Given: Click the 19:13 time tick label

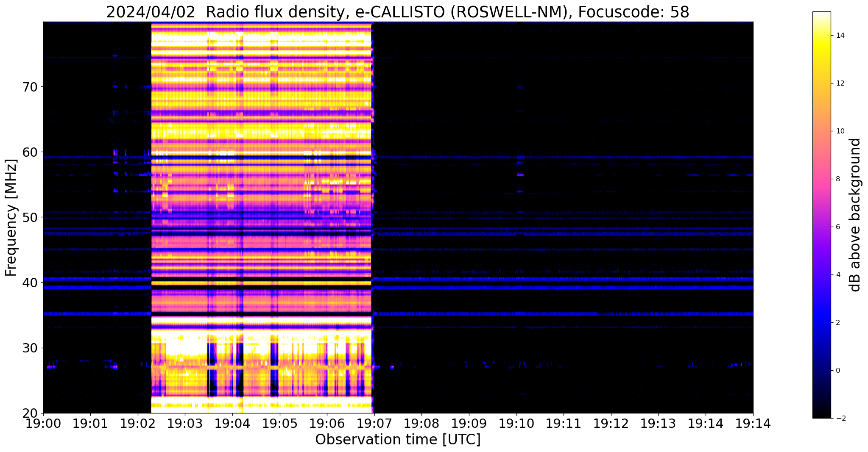Looking at the screenshot, I should [658, 423].
